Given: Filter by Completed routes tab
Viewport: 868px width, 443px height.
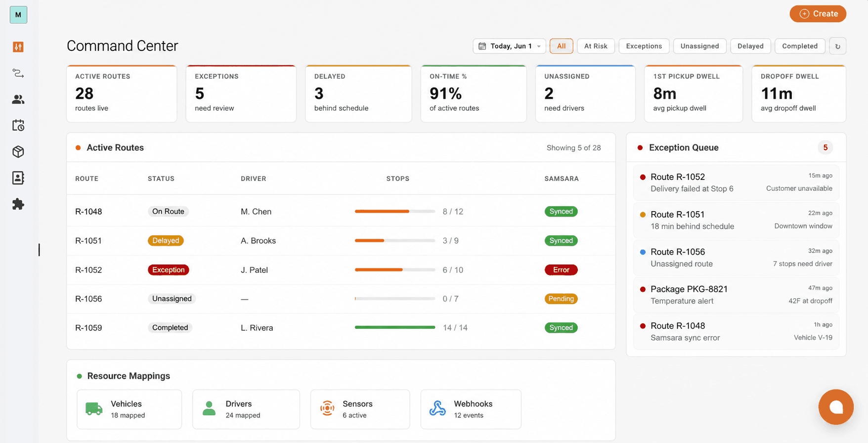Looking at the screenshot, I should [x=800, y=46].
